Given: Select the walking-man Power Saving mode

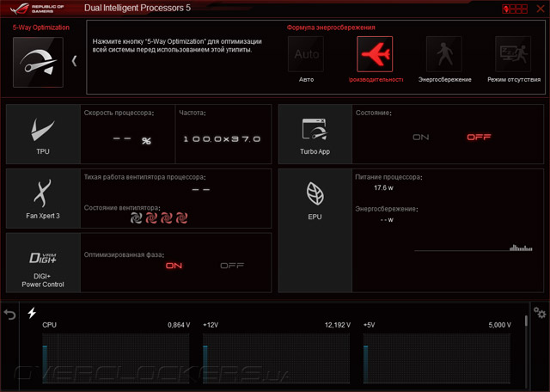Looking at the screenshot, I should click(x=443, y=54).
